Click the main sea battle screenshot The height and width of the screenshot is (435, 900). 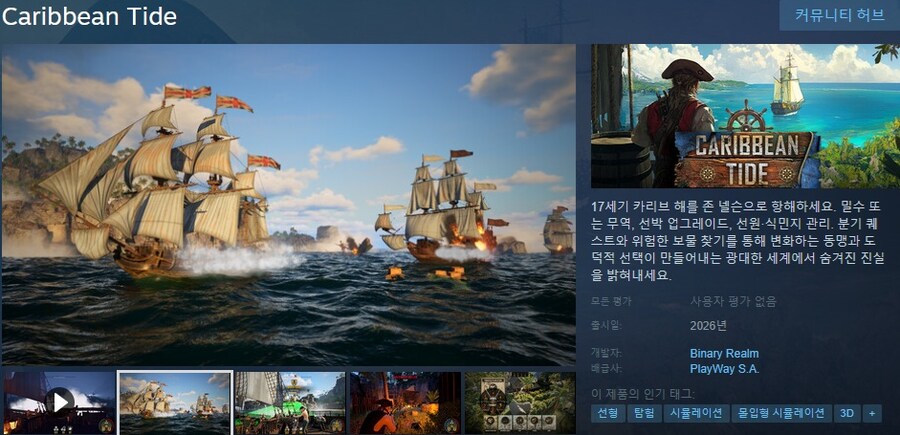[x=289, y=205]
